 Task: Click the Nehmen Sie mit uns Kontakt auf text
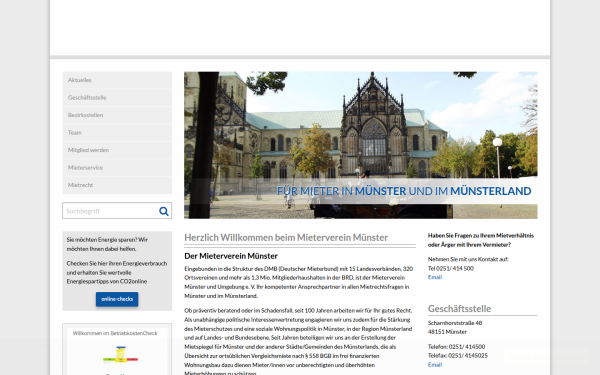468,259
